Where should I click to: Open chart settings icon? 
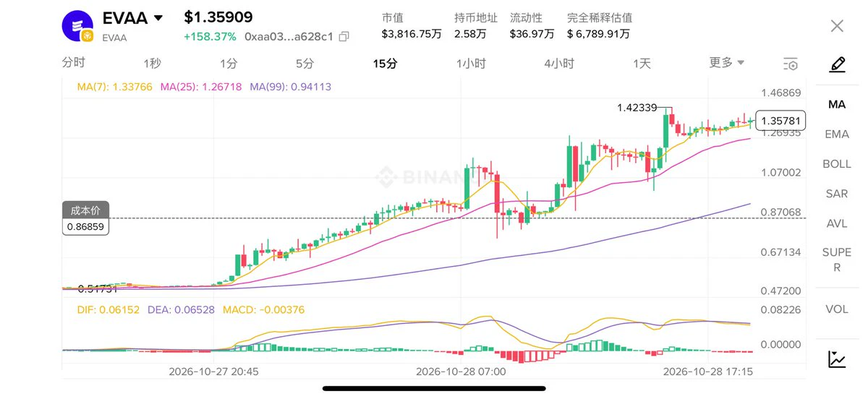[791, 64]
